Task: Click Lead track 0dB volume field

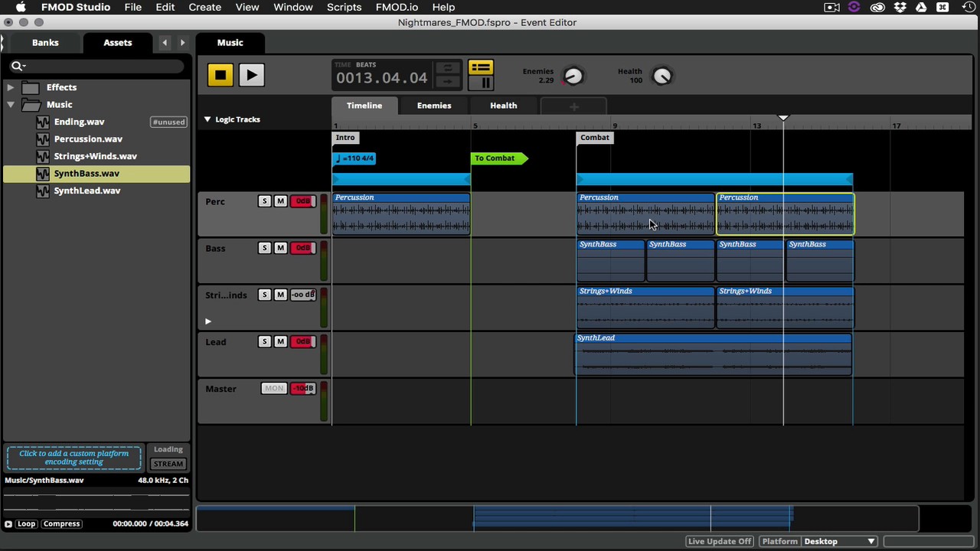Action: point(303,341)
